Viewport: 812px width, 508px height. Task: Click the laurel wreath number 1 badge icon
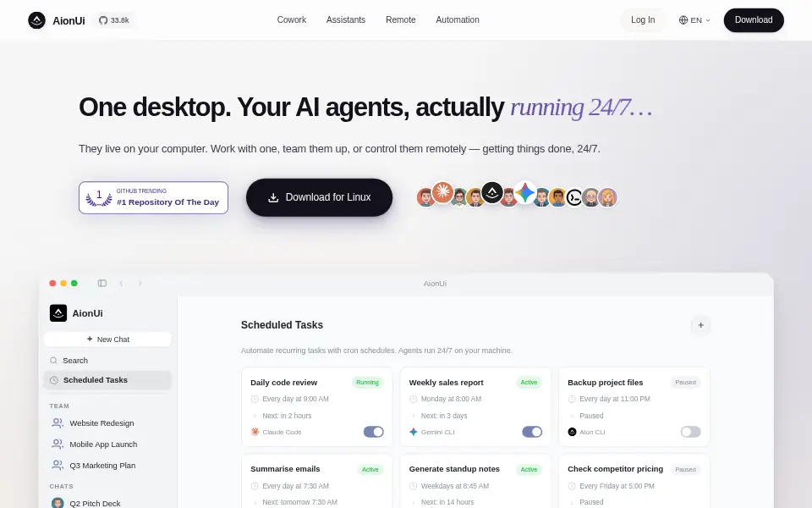(x=99, y=198)
